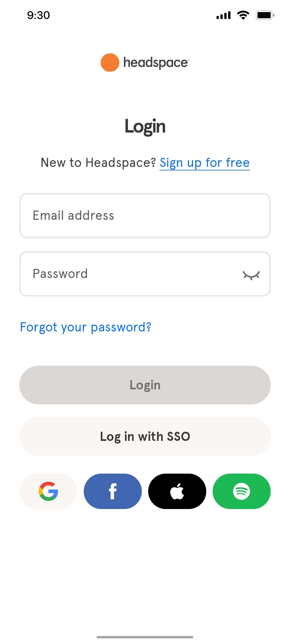Open Forgot your password link

point(86,327)
